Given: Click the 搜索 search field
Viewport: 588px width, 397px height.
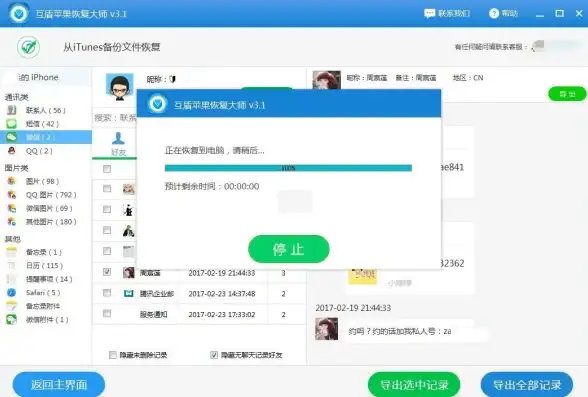Looking at the screenshot, I should pyautogui.click(x=116, y=118).
